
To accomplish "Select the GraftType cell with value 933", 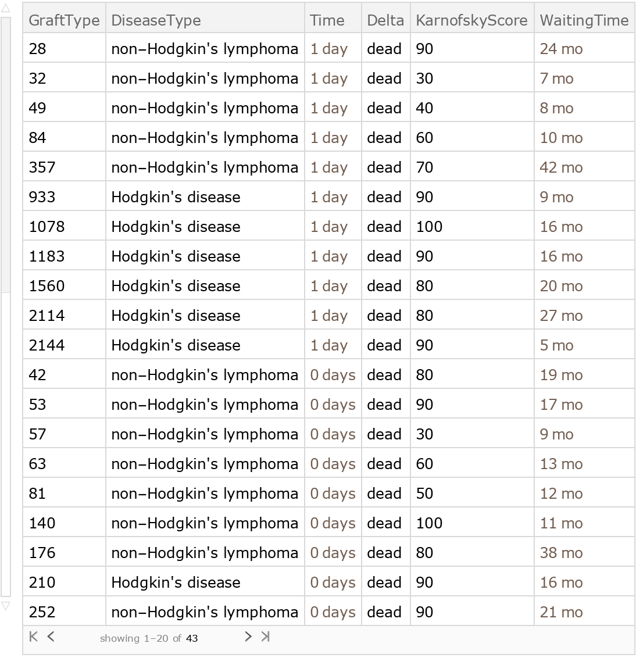I will tap(42, 197).
